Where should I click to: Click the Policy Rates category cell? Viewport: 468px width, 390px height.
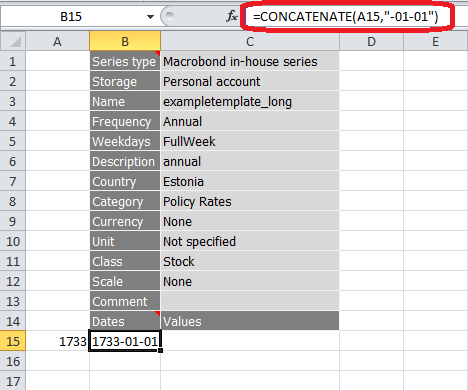[250, 201]
